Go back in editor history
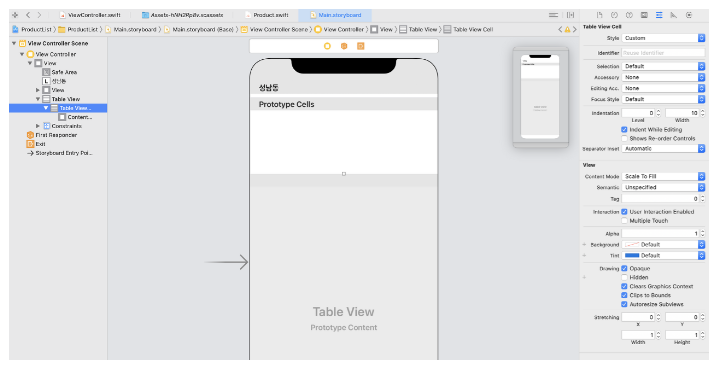This screenshot has width=718, height=374. (x=28, y=15)
